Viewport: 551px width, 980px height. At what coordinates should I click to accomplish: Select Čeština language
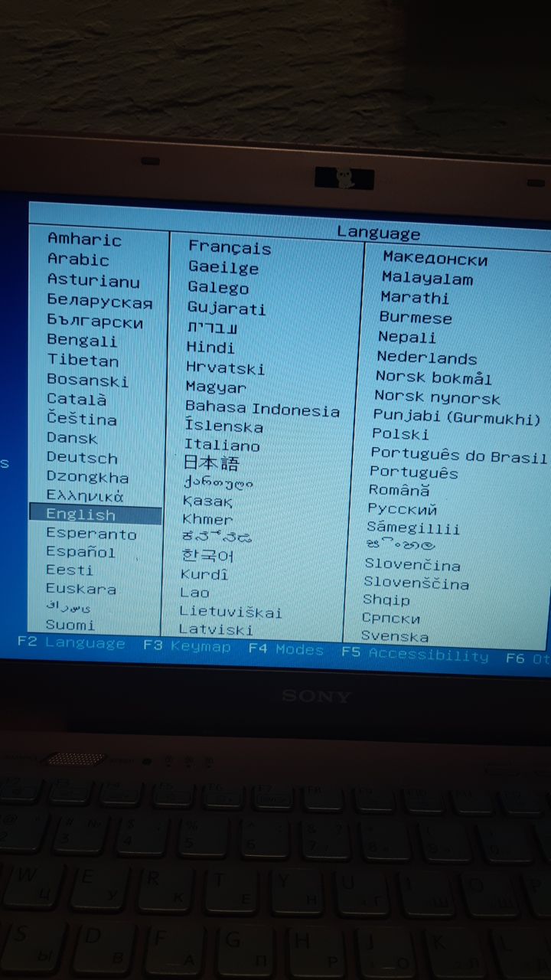click(x=81, y=419)
